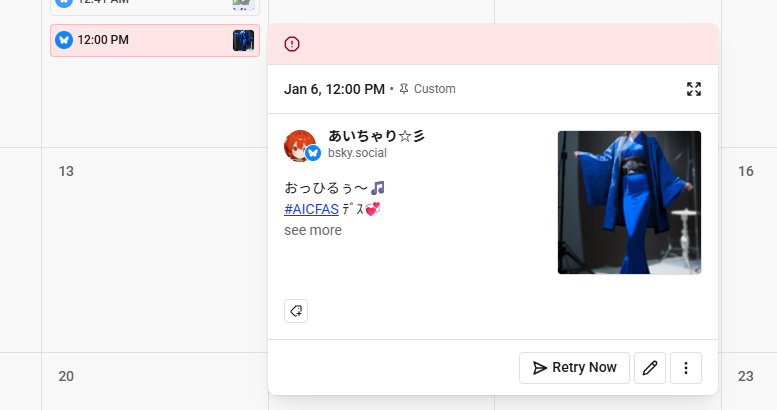Select the failed 12:00 PM calendar post
777x410 pixels.
[150, 40]
